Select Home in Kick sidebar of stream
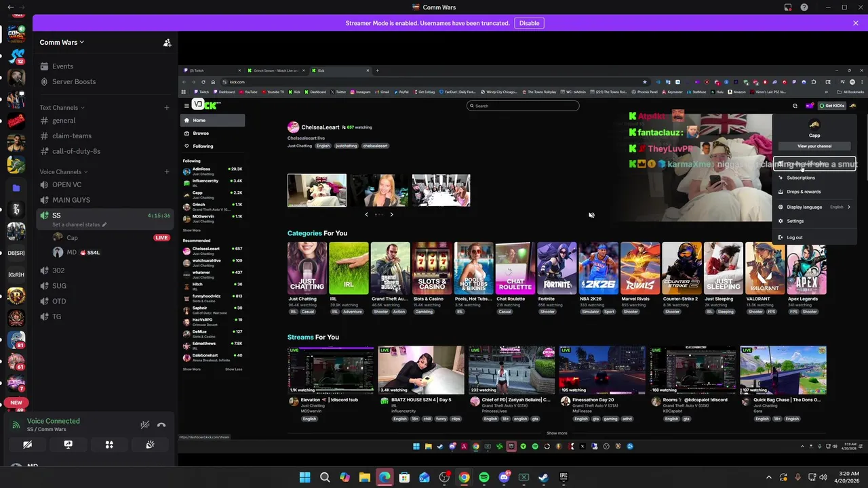868x488 pixels. pyautogui.click(x=212, y=121)
